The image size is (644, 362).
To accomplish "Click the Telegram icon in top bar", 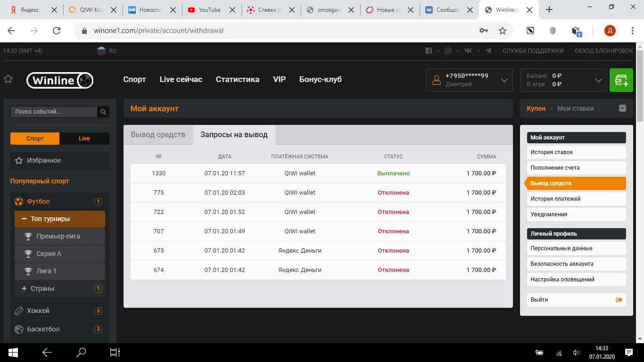I will tap(488, 51).
